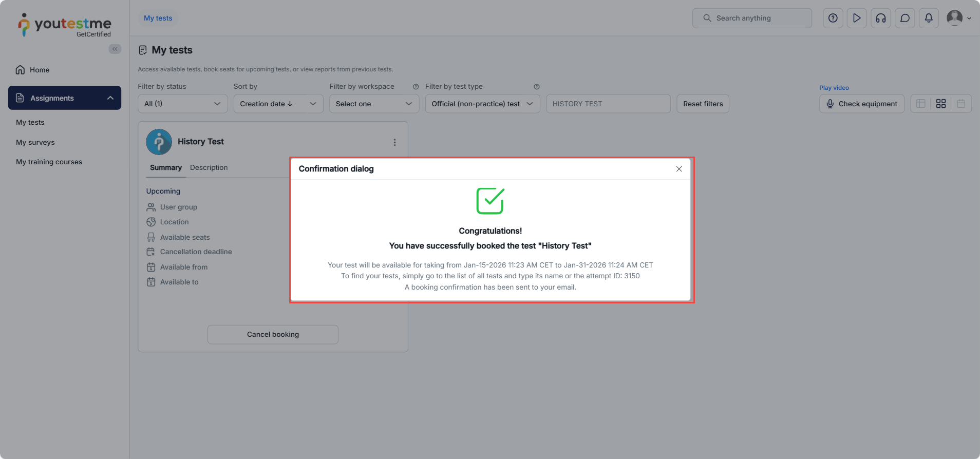
Task: Click the Reset filters button
Action: [703, 104]
